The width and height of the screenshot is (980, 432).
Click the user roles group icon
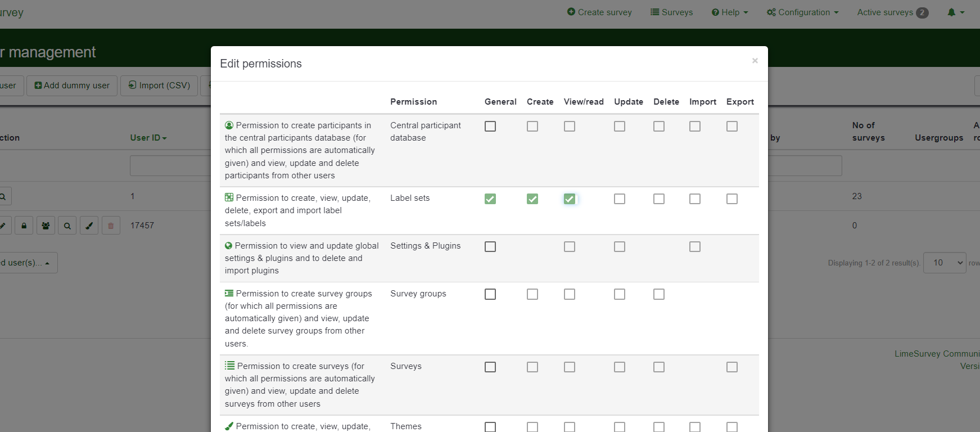[x=46, y=226]
